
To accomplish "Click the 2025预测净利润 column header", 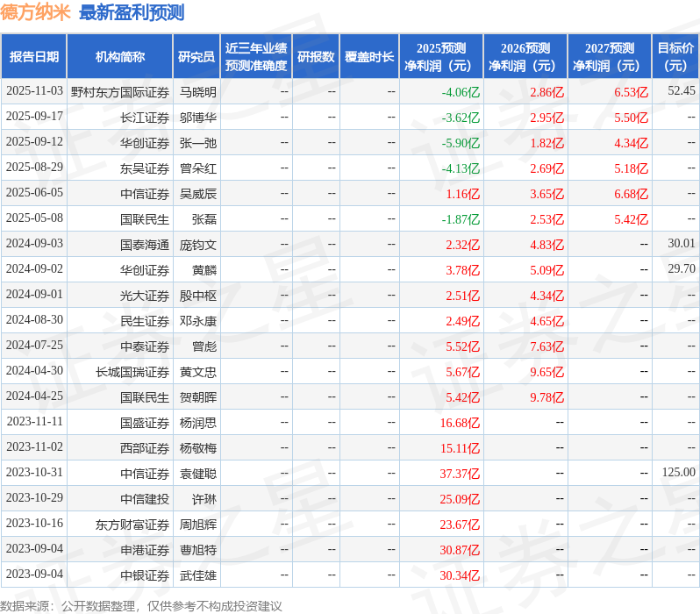I will [x=441, y=57].
